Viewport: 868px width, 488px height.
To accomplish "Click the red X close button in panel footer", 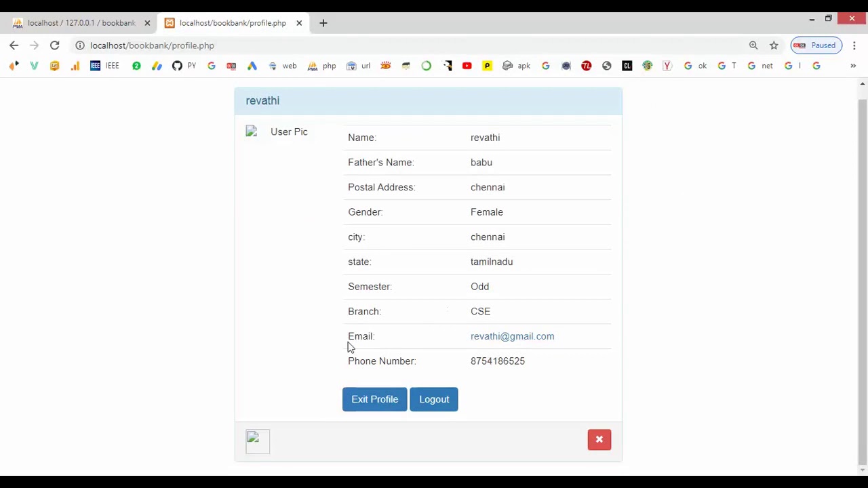I will (599, 440).
